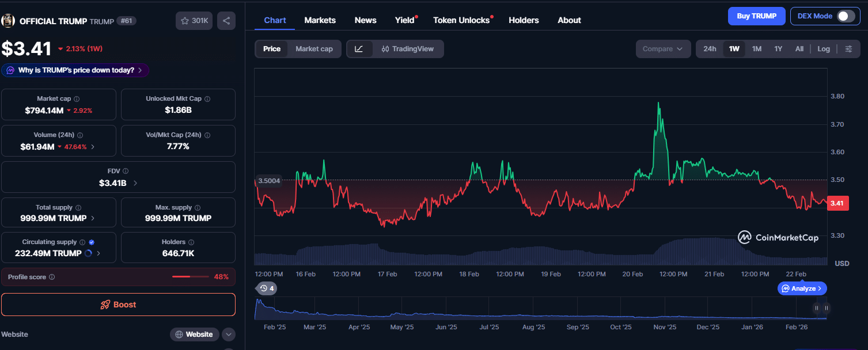
Task: Add TRUMP to watchlist via star button
Action: [x=194, y=21]
